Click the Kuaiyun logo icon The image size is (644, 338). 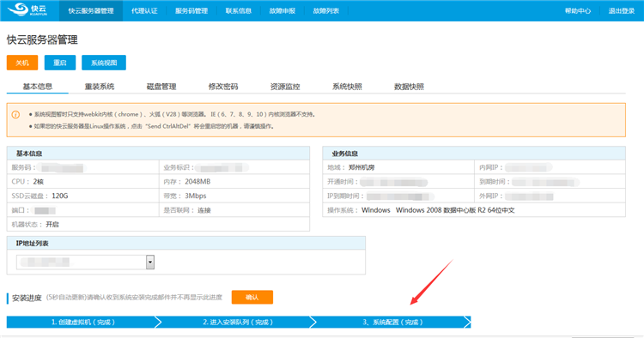[27, 9]
